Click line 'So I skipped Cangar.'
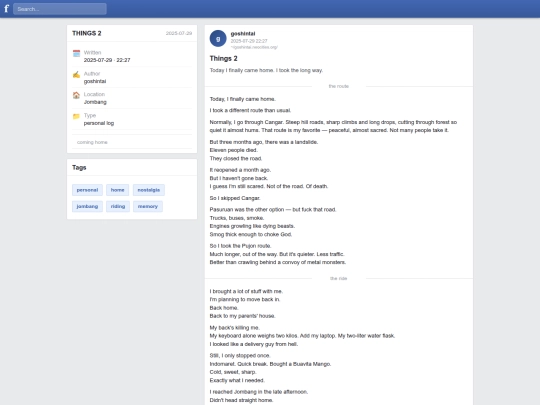Screen dimensions: 540x405 (x=235, y=198)
